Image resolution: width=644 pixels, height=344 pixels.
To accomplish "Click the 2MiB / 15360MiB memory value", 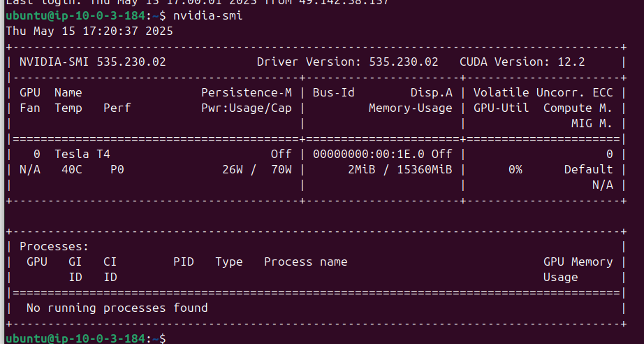I will (x=400, y=169).
